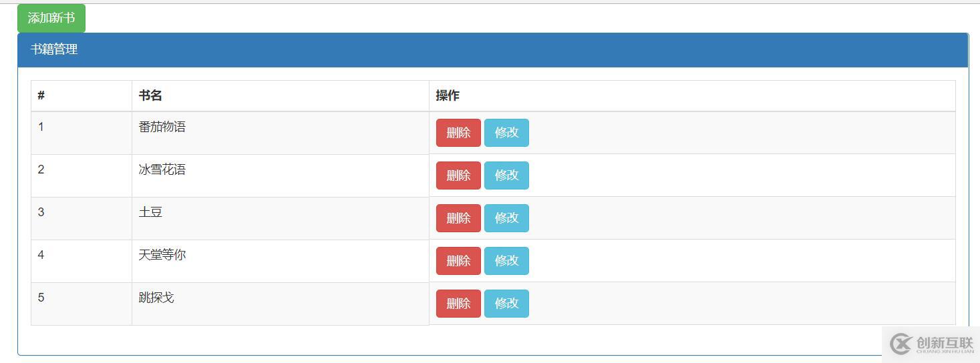Viewport: 980px width, 363px height.
Task: Select the 番茄物语 book name cell
Action: 162,127
